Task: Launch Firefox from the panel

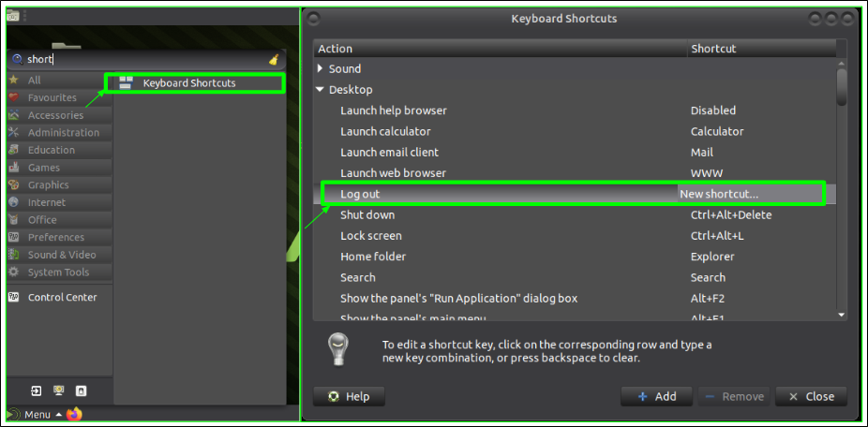Action: tap(74, 414)
